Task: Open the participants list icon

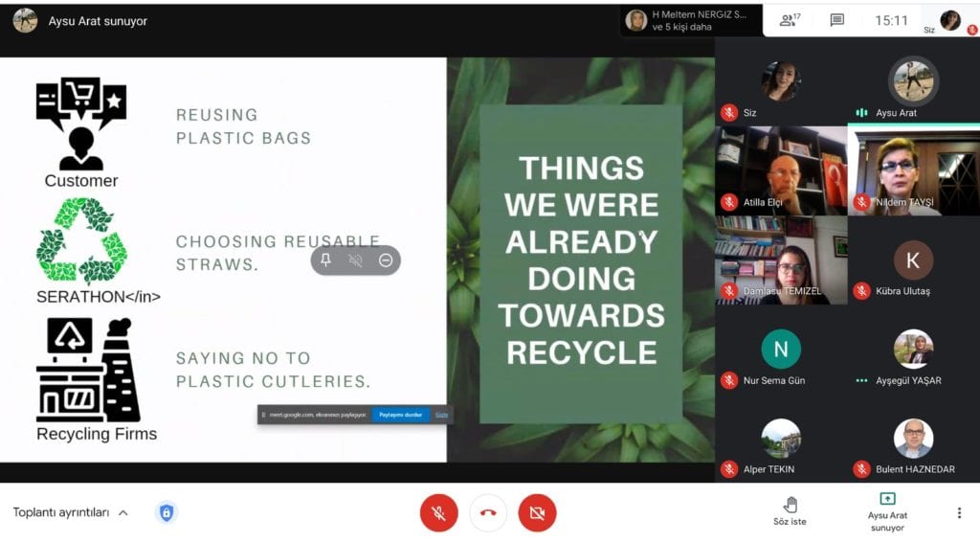Action: click(x=790, y=21)
